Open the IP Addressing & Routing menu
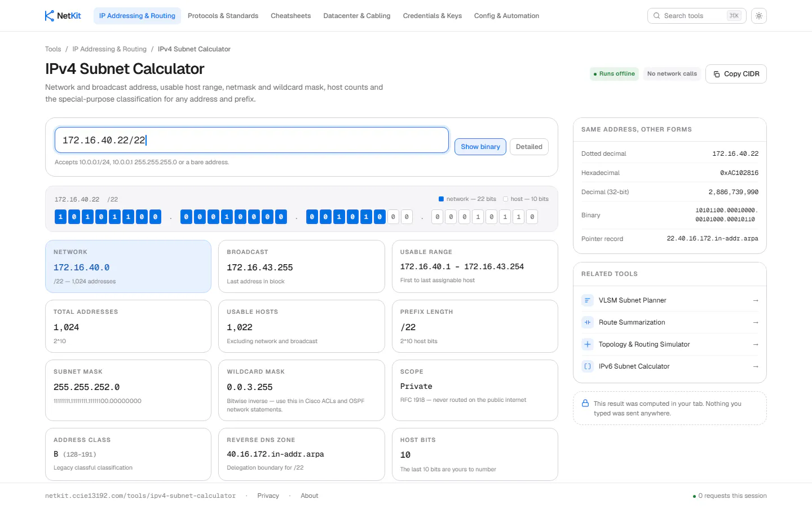The height and width of the screenshot is (508, 812). coord(137,16)
